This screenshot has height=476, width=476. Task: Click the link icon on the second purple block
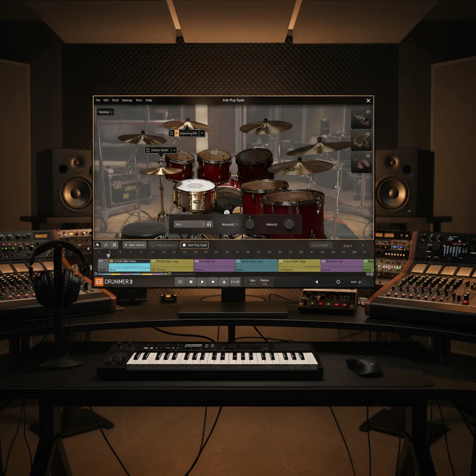(323, 261)
